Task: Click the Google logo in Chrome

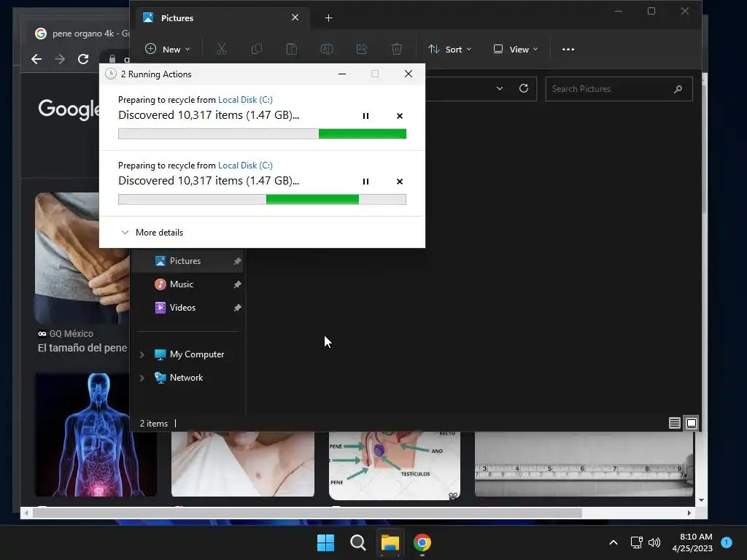Action: point(69,109)
